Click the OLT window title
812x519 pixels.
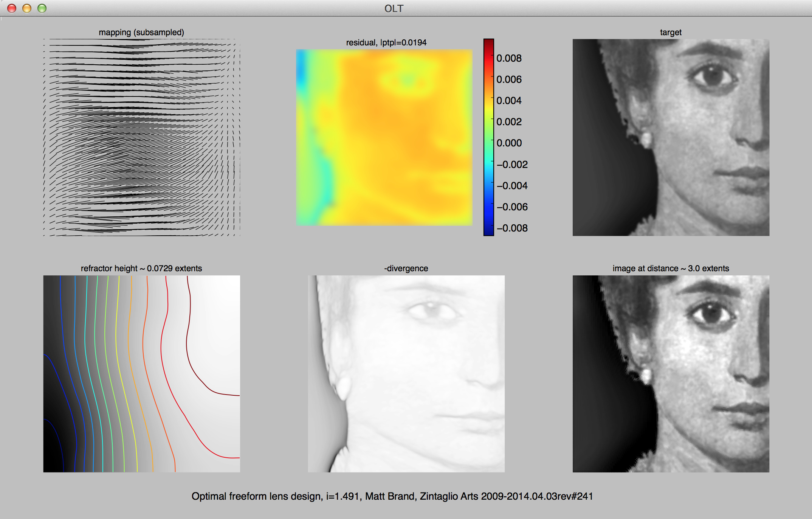pos(394,8)
